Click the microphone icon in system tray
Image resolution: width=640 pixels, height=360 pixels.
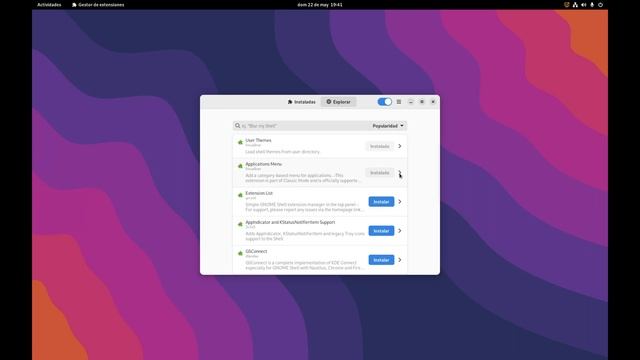pyautogui.click(x=592, y=5)
